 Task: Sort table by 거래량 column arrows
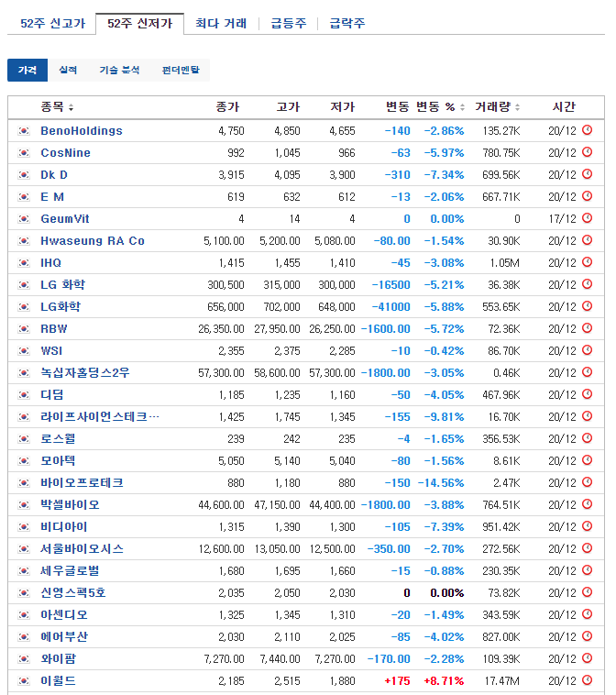[x=517, y=107]
